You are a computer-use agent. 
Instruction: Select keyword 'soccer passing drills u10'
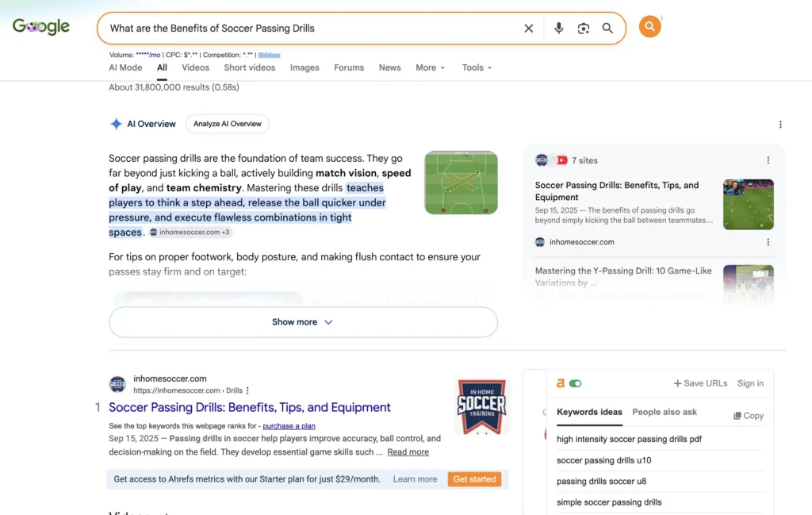(603, 460)
